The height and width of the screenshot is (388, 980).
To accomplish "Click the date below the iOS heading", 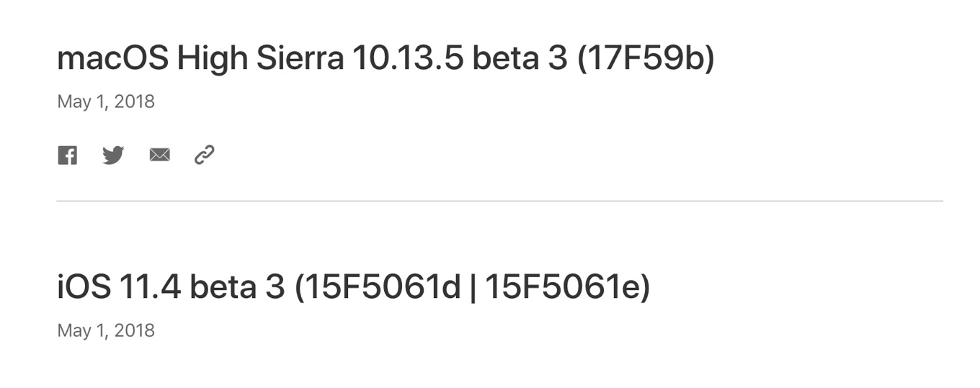I will pyautogui.click(x=106, y=330).
